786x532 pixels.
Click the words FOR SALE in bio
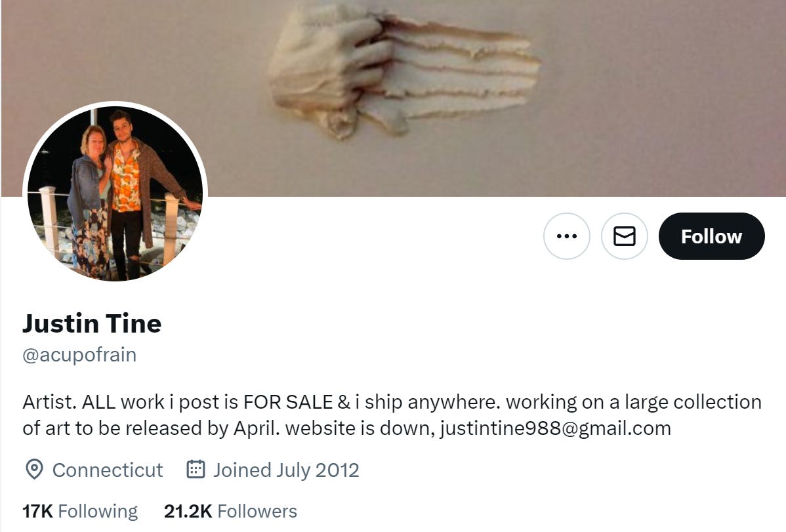tap(288, 402)
